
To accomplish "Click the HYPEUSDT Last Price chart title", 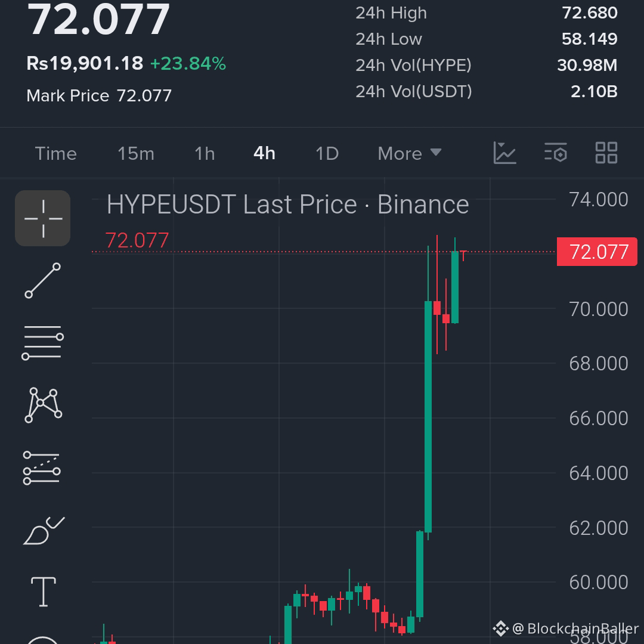I will click(287, 205).
